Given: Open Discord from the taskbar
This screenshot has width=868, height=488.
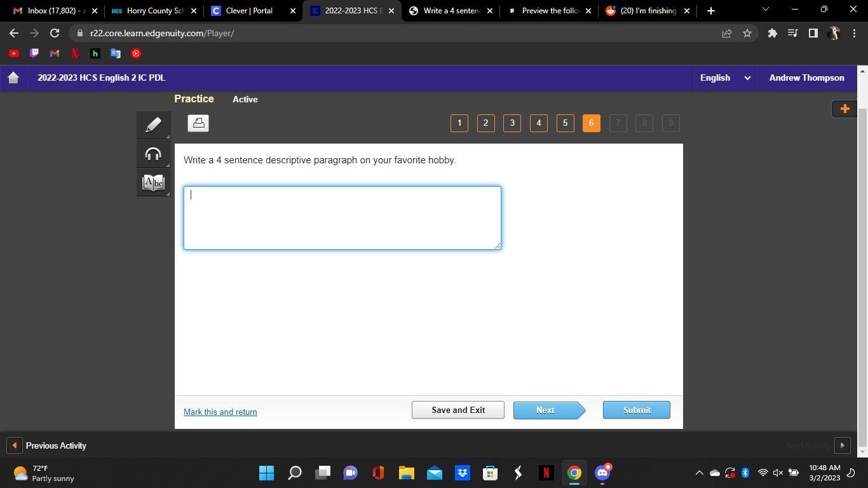Looking at the screenshot, I should pyautogui.click(x=602, y=473).
